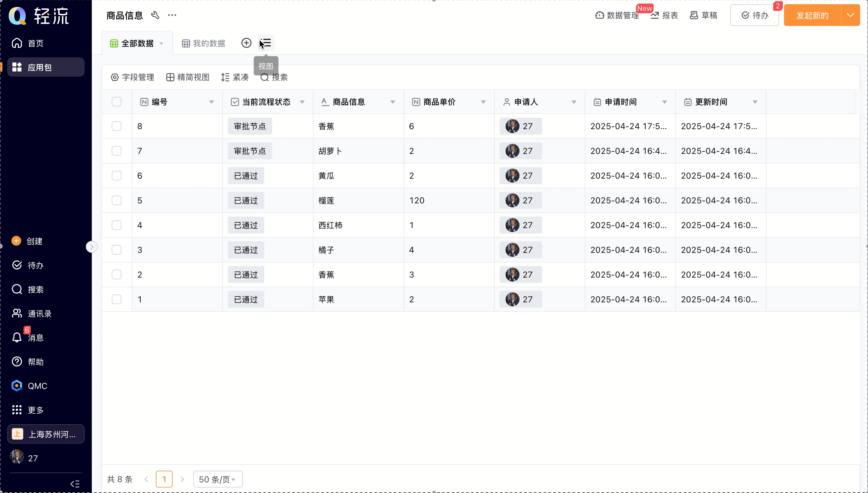Check the row for 黄瓜
868x493 pixels.
coord(117,175)
